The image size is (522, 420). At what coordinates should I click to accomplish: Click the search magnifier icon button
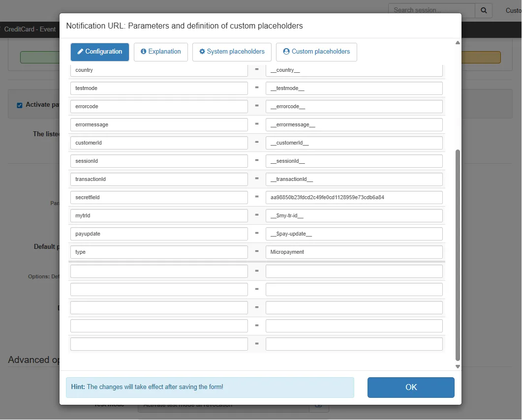(484, 10)
